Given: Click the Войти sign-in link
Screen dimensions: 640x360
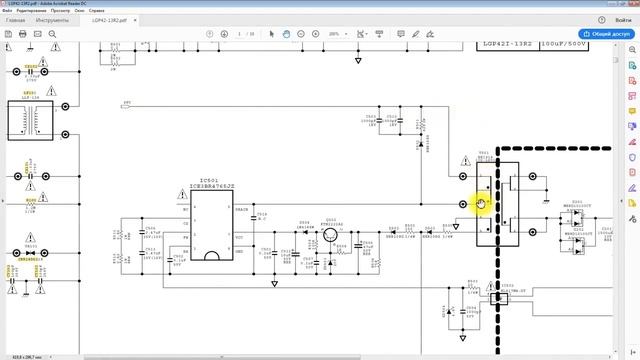Looking at the screenshot, I should click(x=623, y=20).
